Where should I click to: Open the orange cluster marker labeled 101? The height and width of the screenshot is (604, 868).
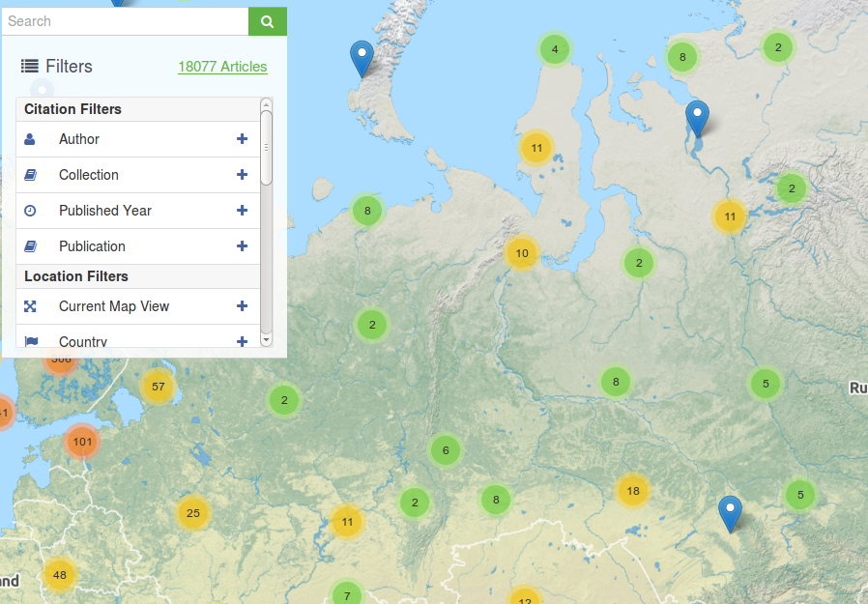point(82,442)
